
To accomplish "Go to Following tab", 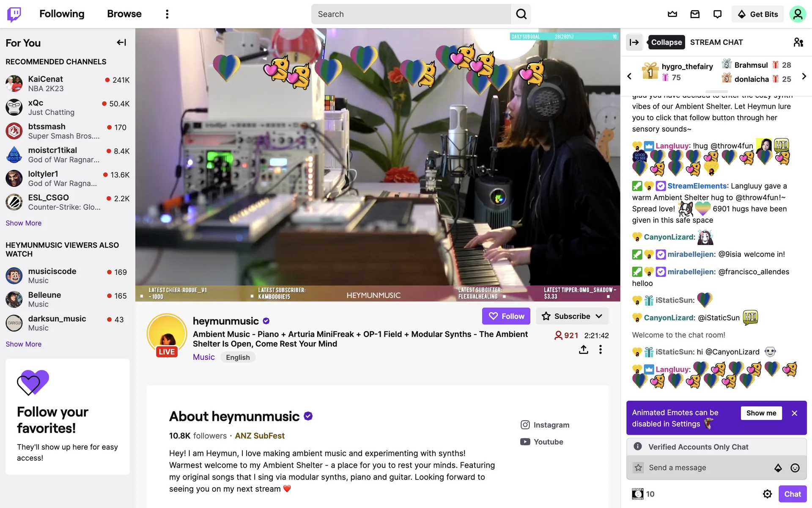I will coord(62,14).
